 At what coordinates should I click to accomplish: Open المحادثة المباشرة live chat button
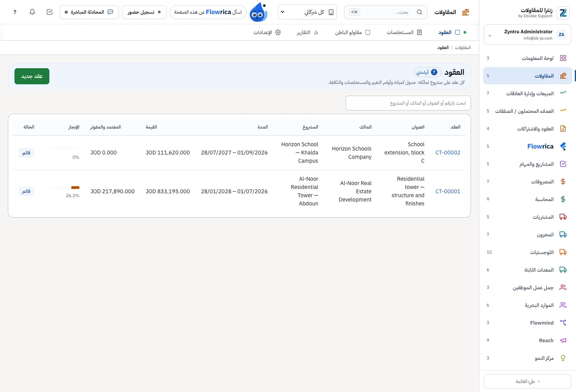(x=89, y=12)
